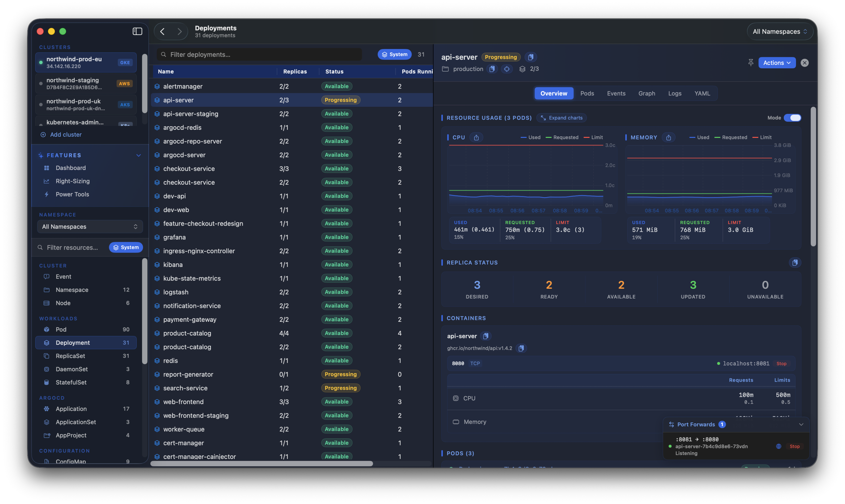Stop the localhost:8081 port forward in Containers
This screenshot has width=845, height=504.
(x=781, y=363)
